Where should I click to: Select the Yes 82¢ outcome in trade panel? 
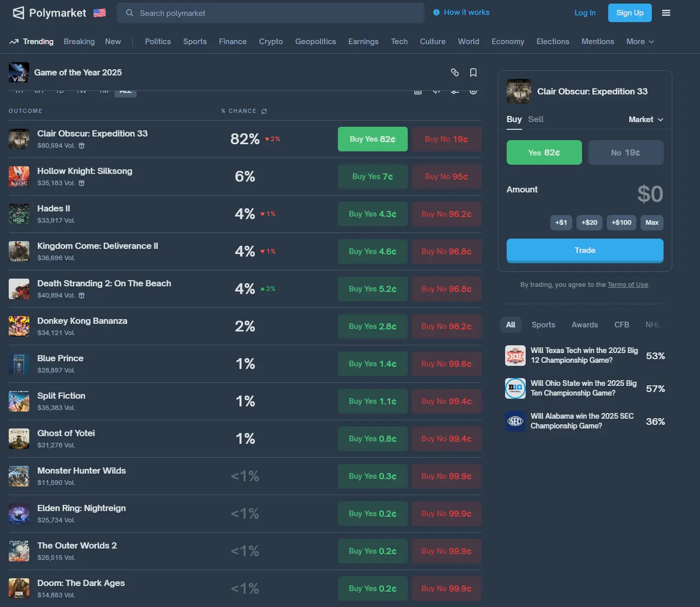[x=544, y=152]
